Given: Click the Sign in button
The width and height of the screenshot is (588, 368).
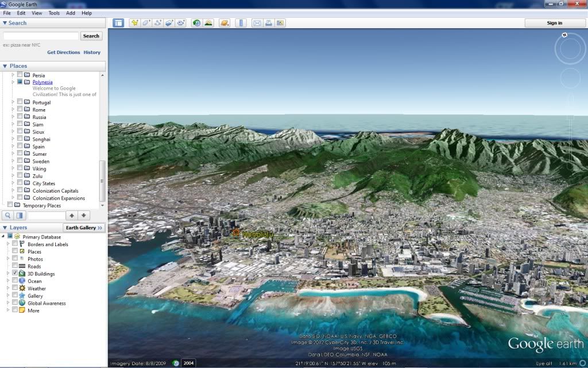Looking at the screenshot, I should [x=554, y=23].
